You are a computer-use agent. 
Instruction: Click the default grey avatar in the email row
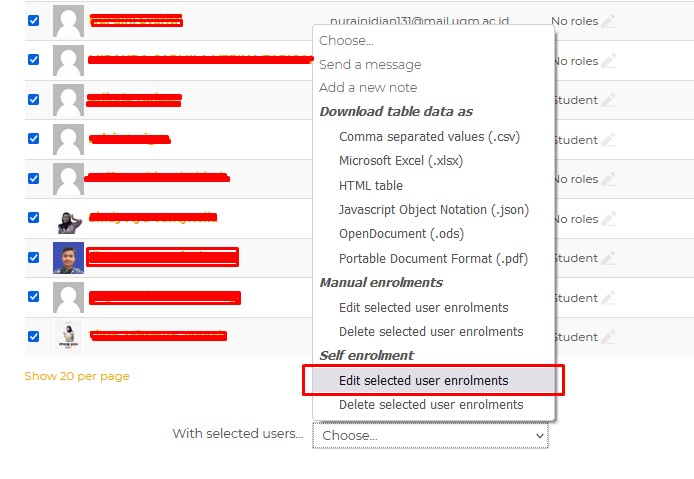coord(68,21)
